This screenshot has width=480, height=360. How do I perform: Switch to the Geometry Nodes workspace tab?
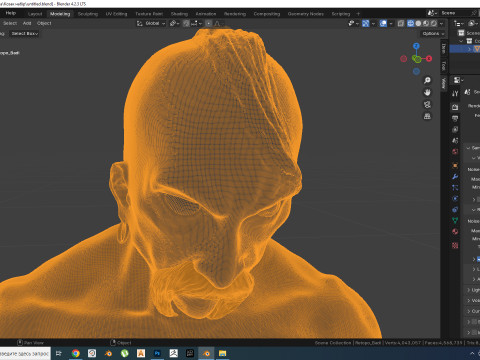click(x=305, y=14)
